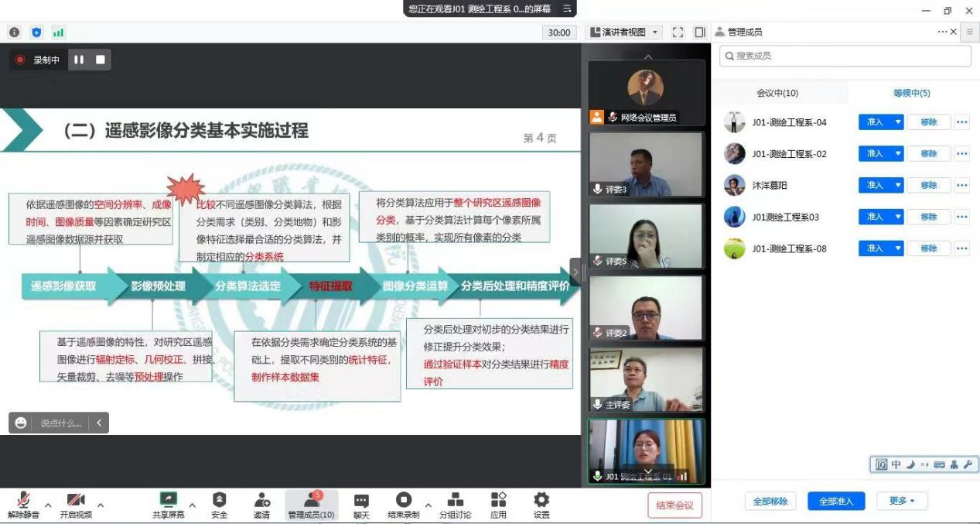
Task: Click the Share Screen (共享屏幕) icon
Action: (168, 500)
